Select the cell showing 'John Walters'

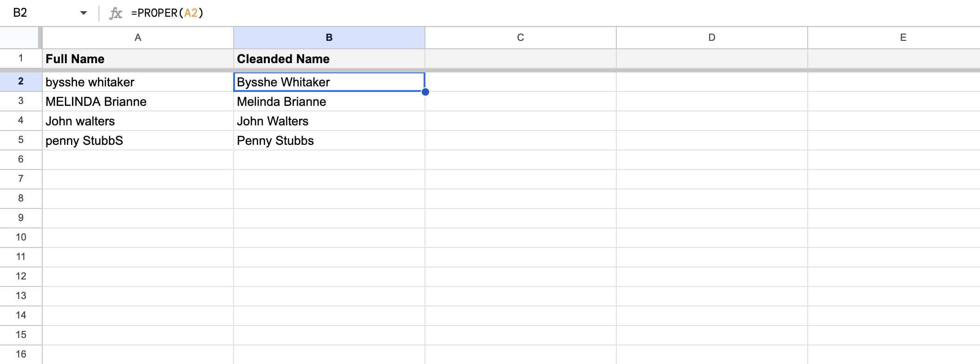point(329,121)
